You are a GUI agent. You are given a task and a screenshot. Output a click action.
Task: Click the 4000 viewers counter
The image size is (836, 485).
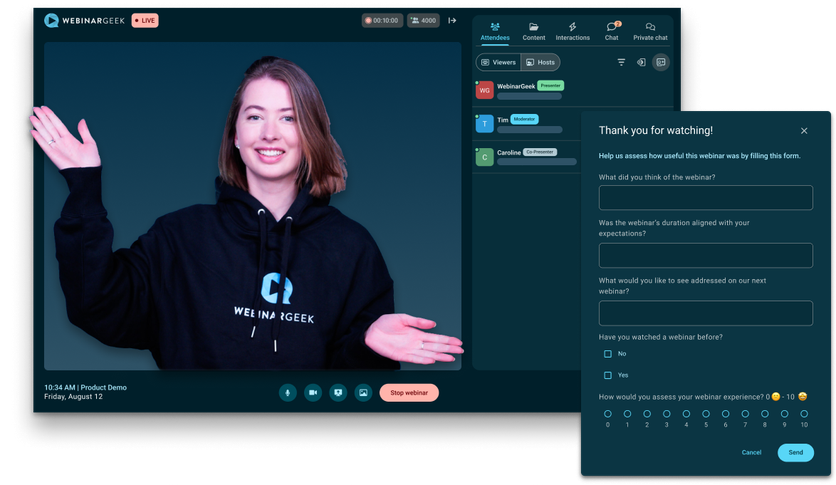pos(423,21)
